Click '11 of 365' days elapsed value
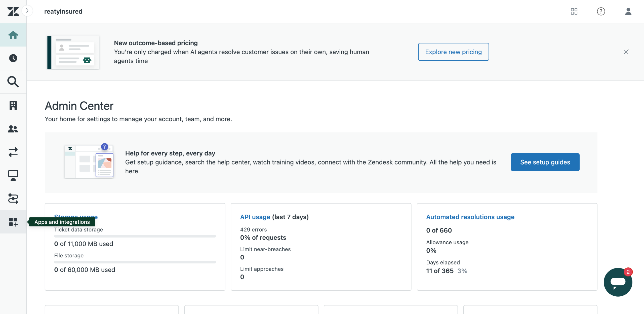This screenshot has width=644, height=314. (440, 271)
